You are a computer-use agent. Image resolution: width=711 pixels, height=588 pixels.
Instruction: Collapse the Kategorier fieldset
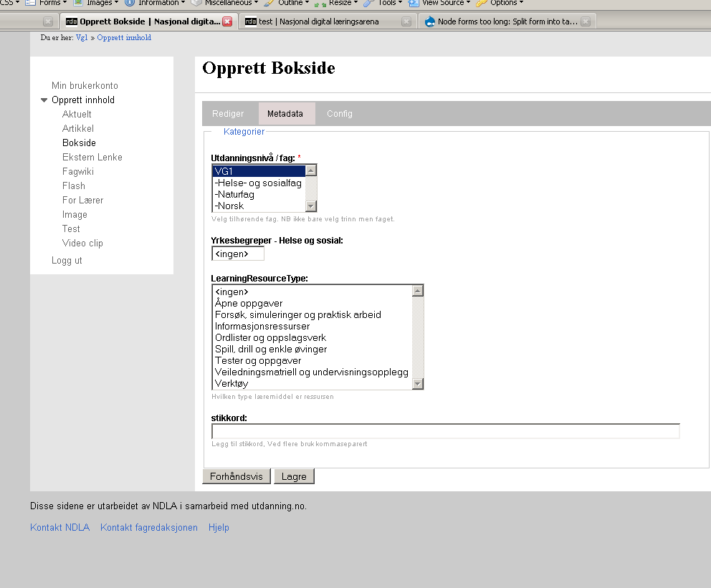pyautogui.click(x=244, y=131)
